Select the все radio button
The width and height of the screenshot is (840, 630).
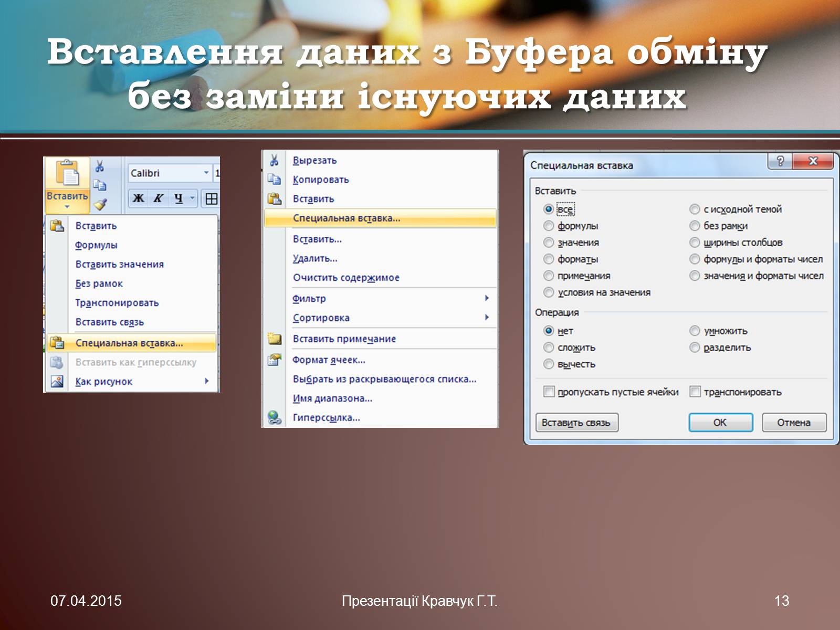click(549, 209)
